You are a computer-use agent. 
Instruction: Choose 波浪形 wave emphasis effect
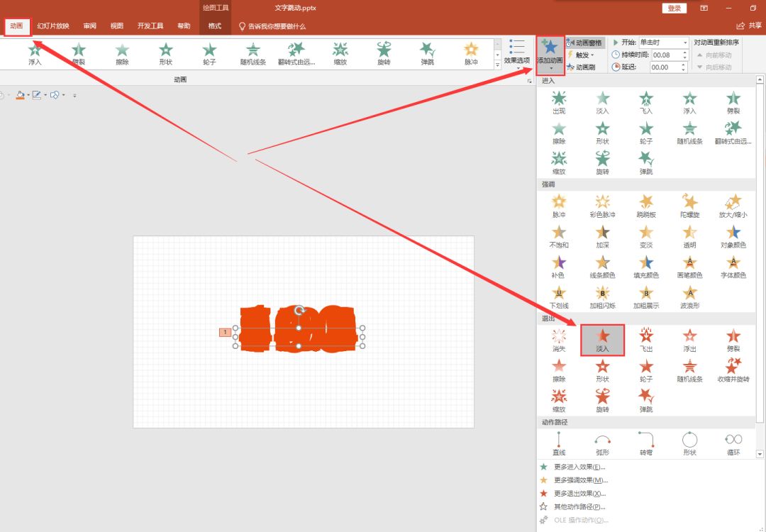pyautogui.click(x=689, y=297)
